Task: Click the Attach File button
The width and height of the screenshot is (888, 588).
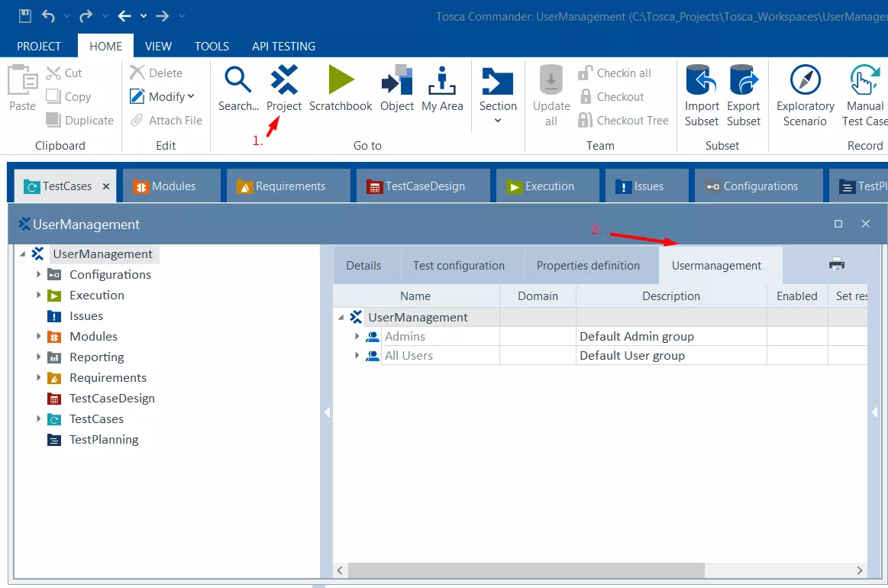Action: click(166, 121)
